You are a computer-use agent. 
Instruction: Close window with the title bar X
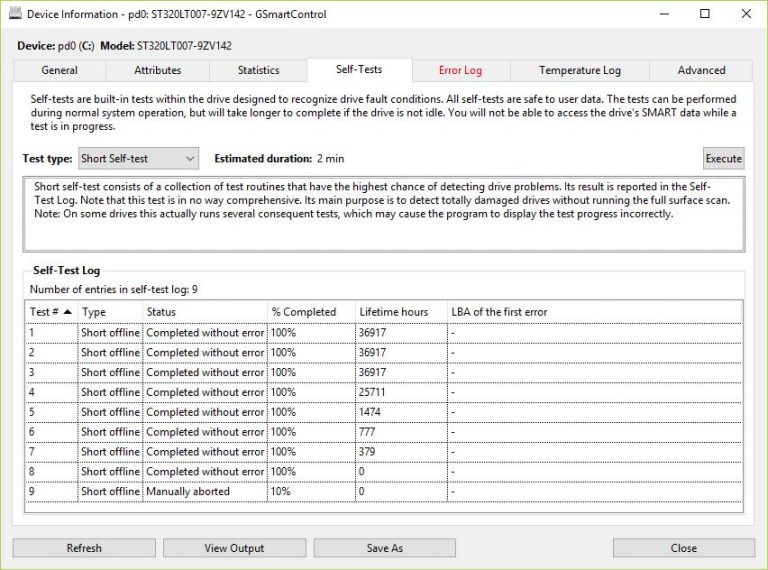tap(746, 14)
